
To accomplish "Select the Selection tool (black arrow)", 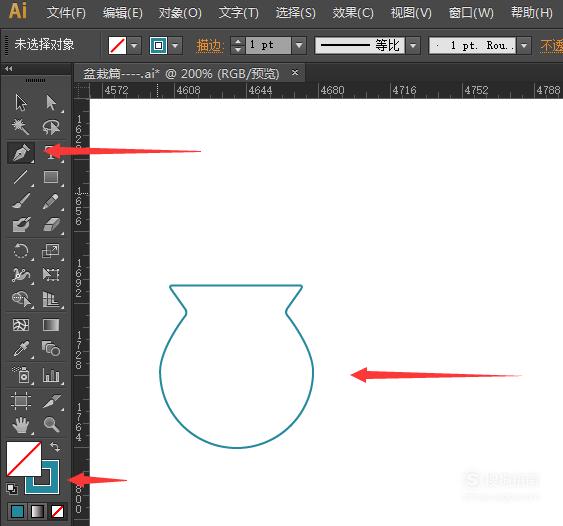I will click(x=21, y=103).
